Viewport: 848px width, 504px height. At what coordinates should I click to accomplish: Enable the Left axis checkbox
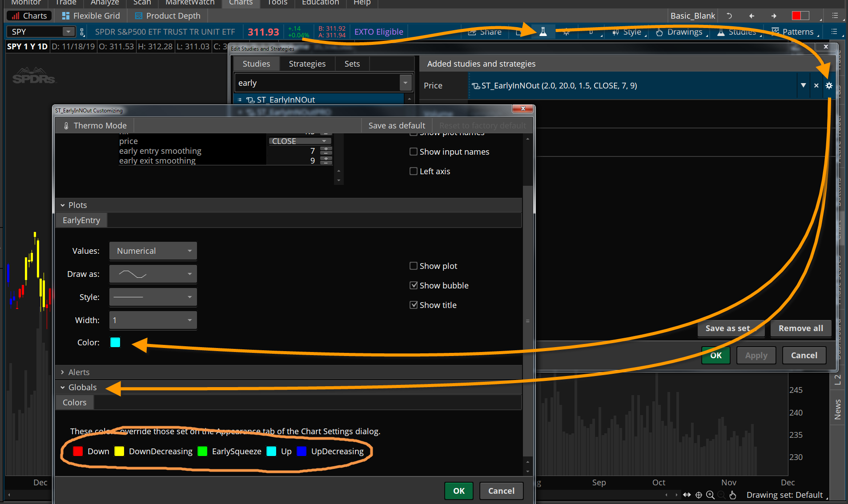[414, 171]
